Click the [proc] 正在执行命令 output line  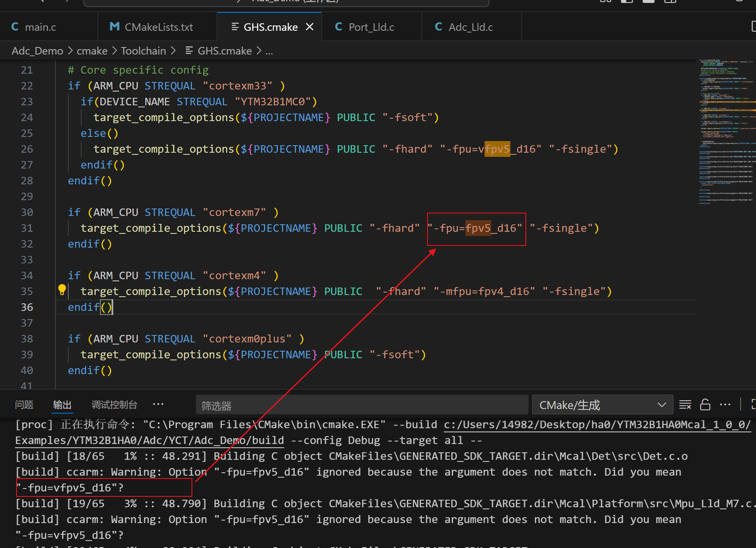pyautogui.click(x=383, y=432)
